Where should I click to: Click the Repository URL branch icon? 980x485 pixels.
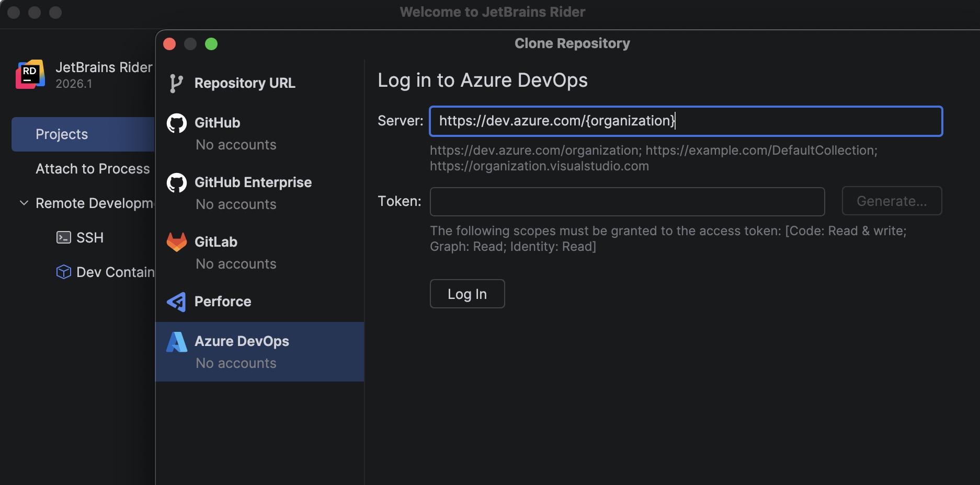coord(176,83)
